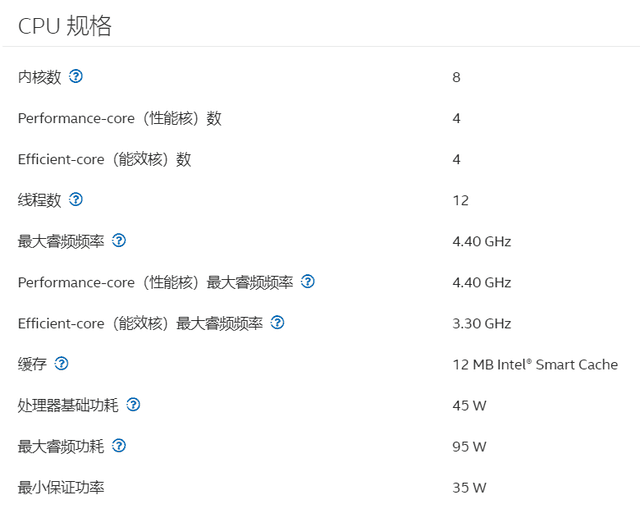Screen dimensions: 640x518
Task: Click the 12 MB Intel Smart Cache value
Action: [535, 364]
